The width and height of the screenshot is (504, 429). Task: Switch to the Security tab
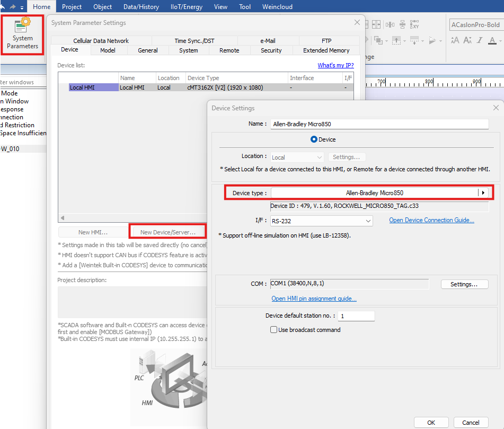pyautogui.click(x=271, y=50)
